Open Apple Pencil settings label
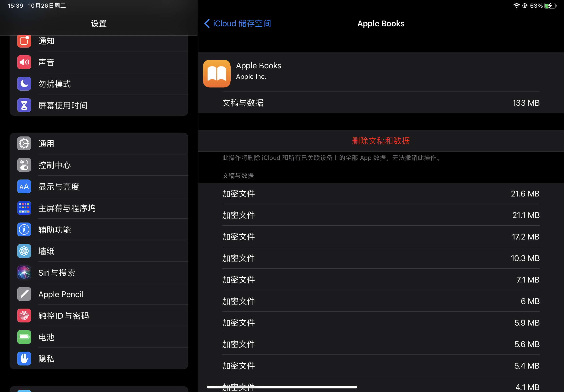The image size is (564, 392). pyautogui.click(x=61, y=294)
